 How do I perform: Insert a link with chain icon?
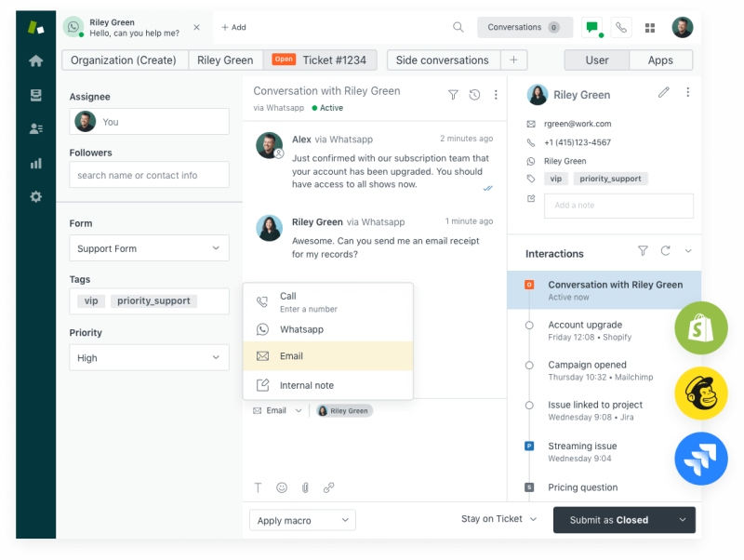point(329,487)
